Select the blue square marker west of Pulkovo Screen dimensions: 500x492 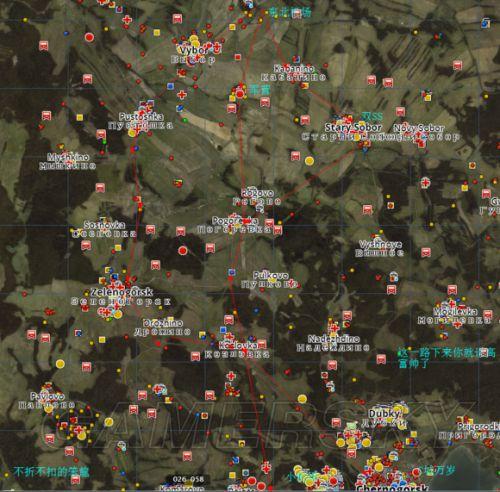click(x=232, y=272)
